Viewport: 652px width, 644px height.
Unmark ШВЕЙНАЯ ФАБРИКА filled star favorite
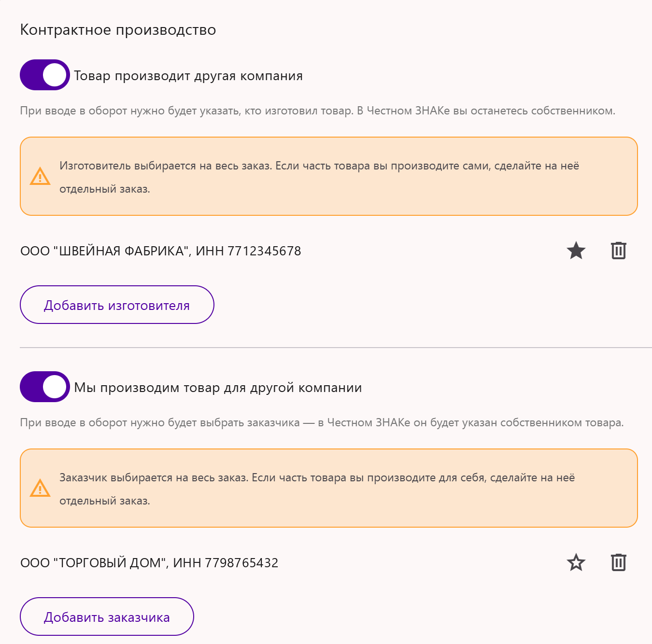[576, 251]
